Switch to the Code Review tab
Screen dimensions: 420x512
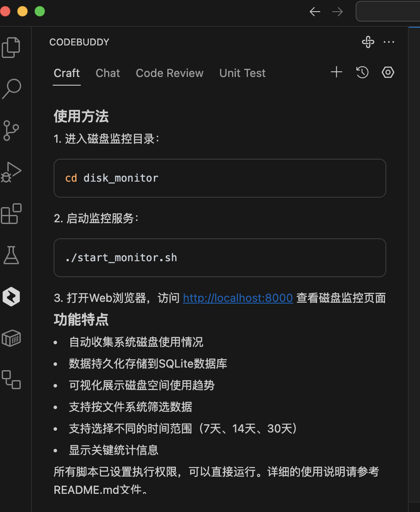[x=169, y=73]
